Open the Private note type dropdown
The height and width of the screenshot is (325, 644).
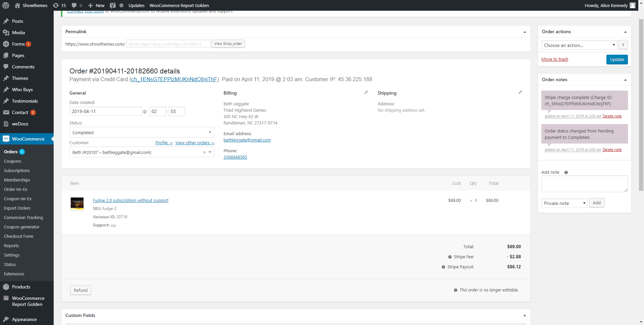[565, 203]
